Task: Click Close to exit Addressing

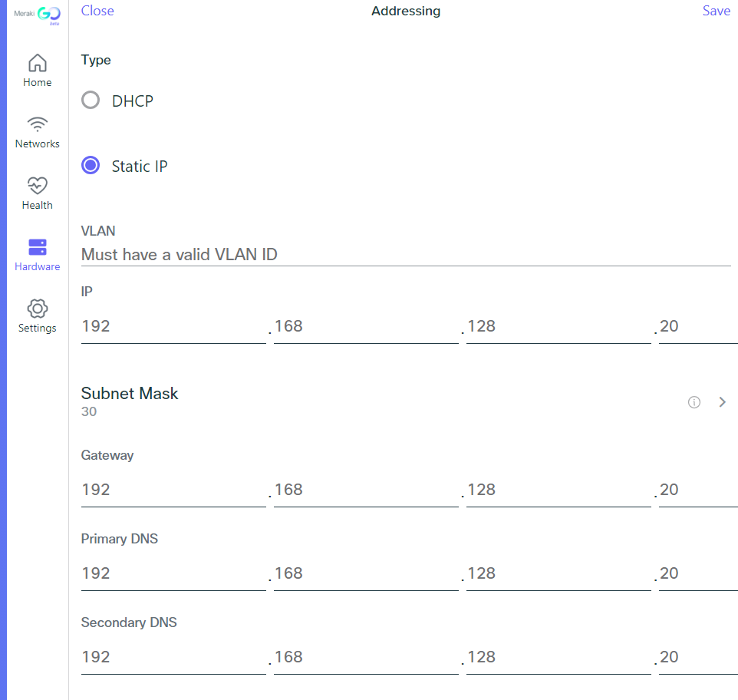Action: pos(97,11)
